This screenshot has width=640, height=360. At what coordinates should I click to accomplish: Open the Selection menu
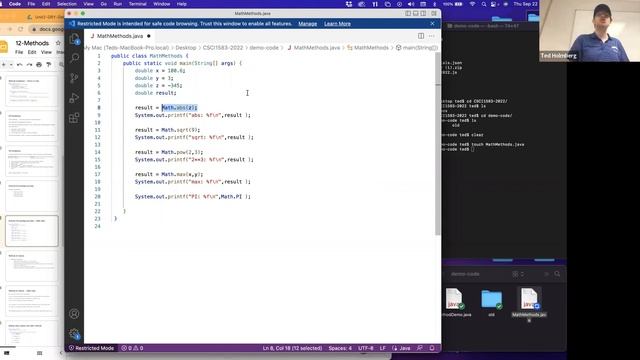tap(67, 4)
